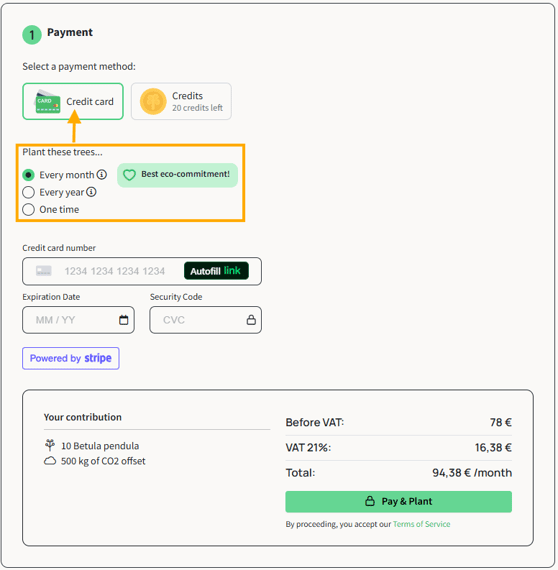558x570 pixels.
Task: Click the Powered by Stripe badge
Action: (71, 358)
